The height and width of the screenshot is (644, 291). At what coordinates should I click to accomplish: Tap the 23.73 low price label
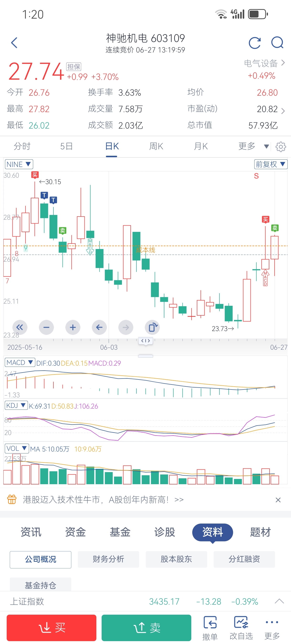pyautogui.click(x=223, y=328)
